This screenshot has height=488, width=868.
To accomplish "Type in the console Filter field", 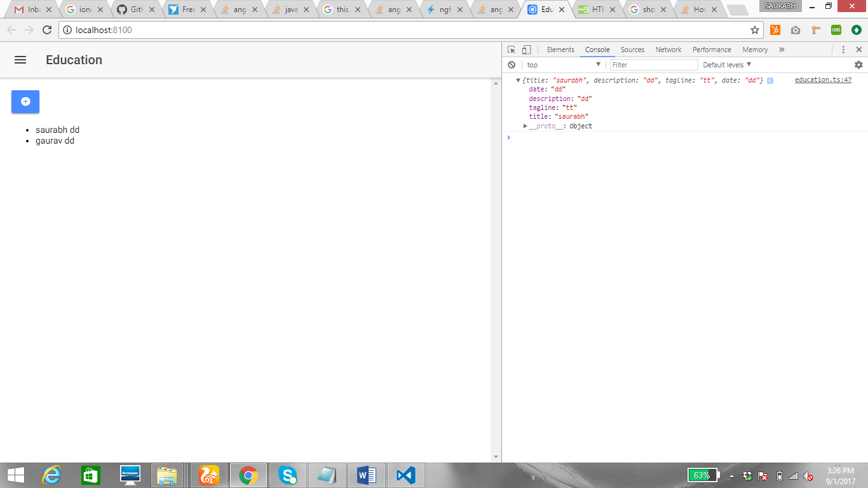I will (x=653, y=64).
